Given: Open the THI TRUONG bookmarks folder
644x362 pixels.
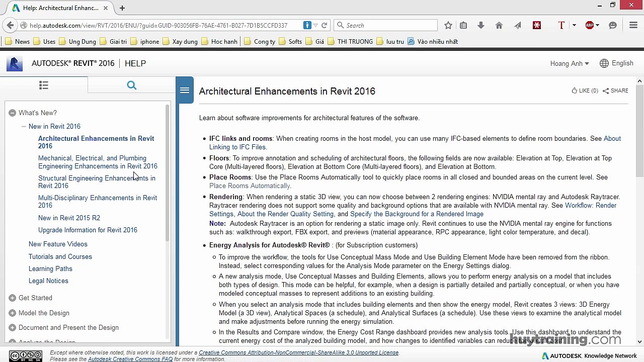Looking at the screenshot, I should click(350, 41).
